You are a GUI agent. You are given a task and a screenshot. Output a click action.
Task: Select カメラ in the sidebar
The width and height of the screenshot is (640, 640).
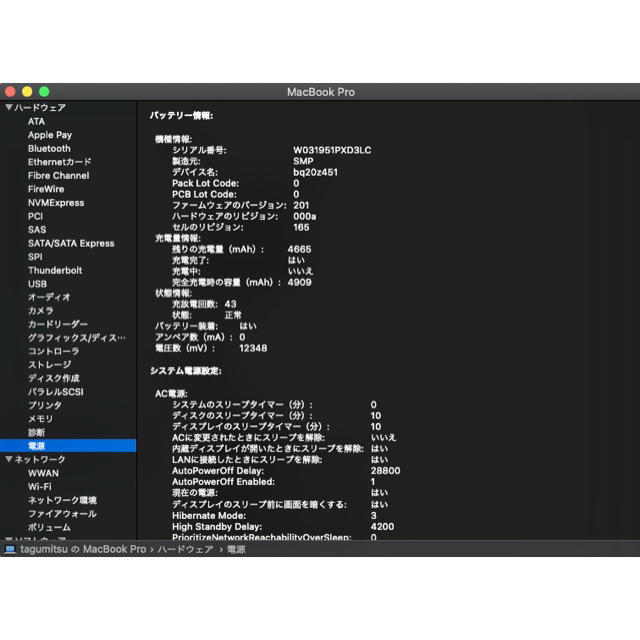click(x=40, y=311)
